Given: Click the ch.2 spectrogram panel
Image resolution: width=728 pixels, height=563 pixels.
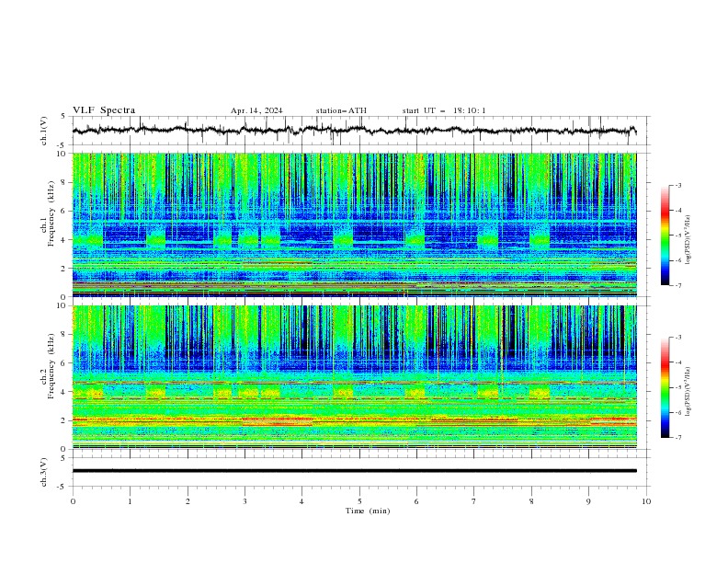Looking at the screenshot, I should tap(354, 377).
